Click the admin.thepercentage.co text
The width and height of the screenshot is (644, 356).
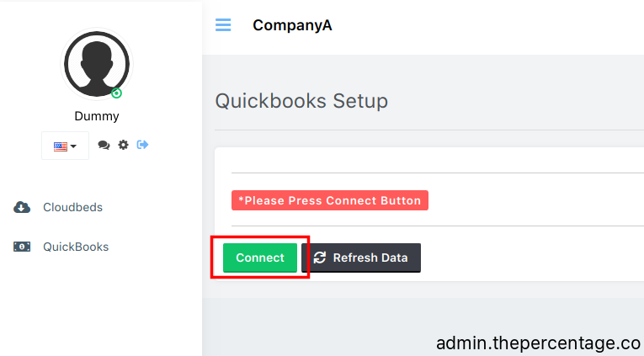[x=539, y=343]
